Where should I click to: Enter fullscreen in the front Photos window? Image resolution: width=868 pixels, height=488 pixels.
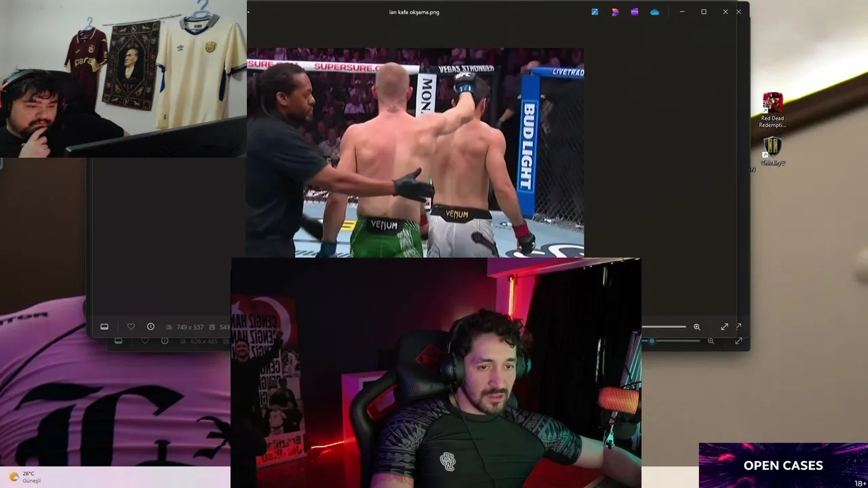pos(724,327)
